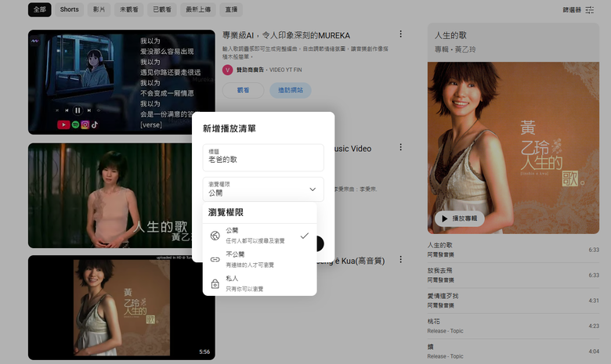
Task: Play the 桃花 track in album list
Action: click(513, 326)
